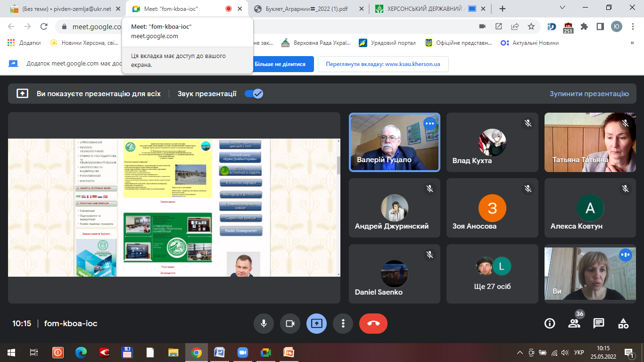This screenshot has height=362, width=644.
Task: Click Скринька довіри button in presentation
Action: (x=240, y=218)
